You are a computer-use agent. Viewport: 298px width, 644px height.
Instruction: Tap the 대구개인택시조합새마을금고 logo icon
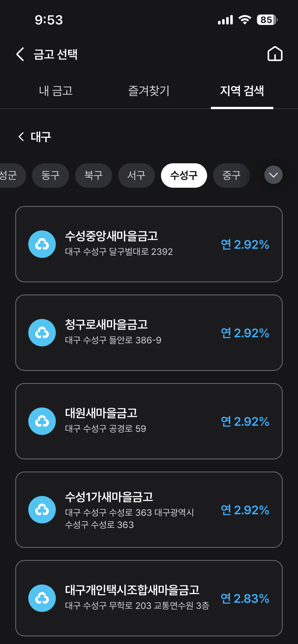pos(42,598)
